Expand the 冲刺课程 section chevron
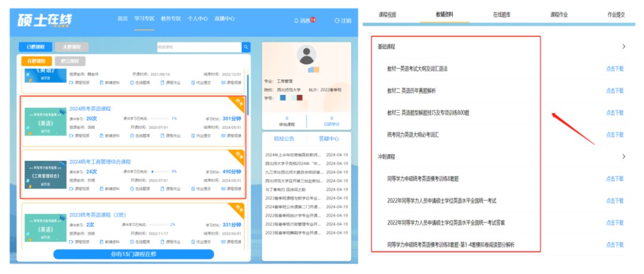The height and width of the screenshot is (274, 644). pos(624,156)
